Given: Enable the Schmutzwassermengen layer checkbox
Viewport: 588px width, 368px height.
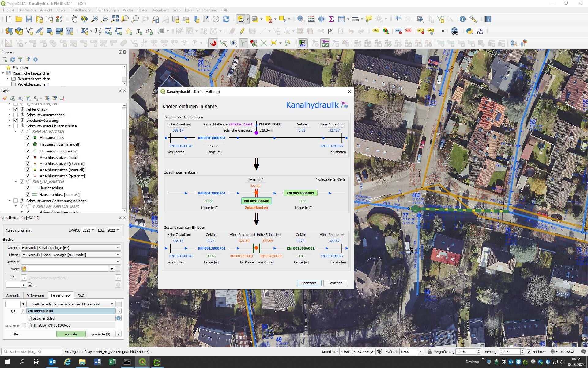Looking at the screenshot, I should [x=16, y=115].
